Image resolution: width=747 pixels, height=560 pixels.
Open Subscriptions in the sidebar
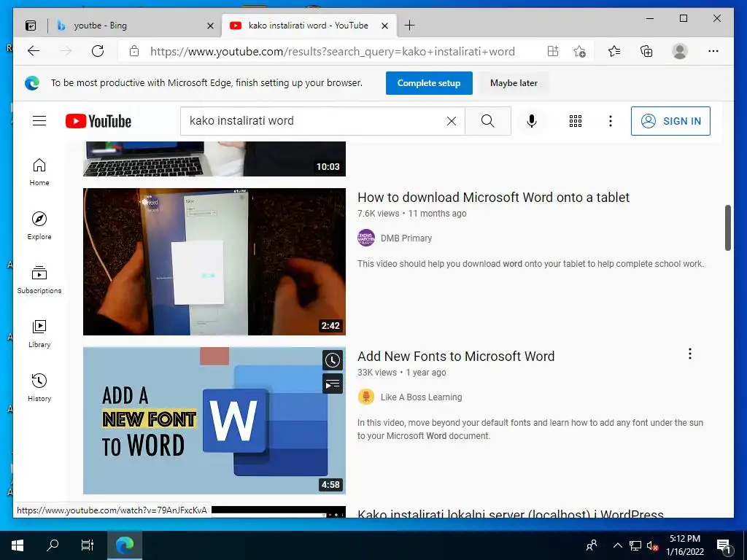click(x=39, y=279)
